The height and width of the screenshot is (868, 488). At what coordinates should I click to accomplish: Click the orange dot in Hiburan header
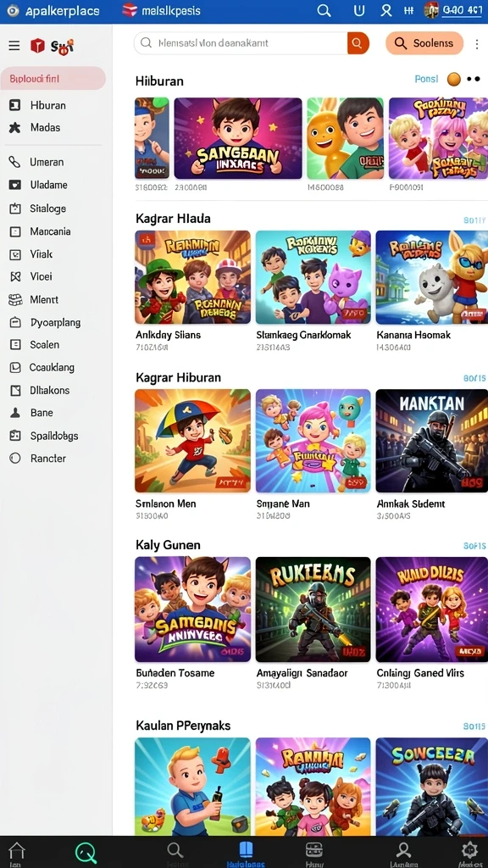(454, 79)
